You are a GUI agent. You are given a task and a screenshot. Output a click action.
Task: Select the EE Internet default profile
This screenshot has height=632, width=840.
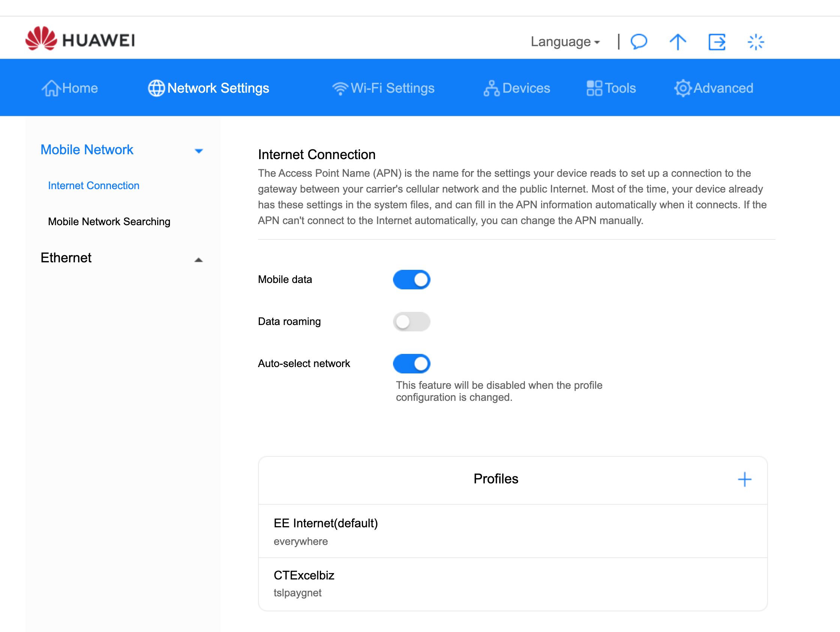(326, 523)
